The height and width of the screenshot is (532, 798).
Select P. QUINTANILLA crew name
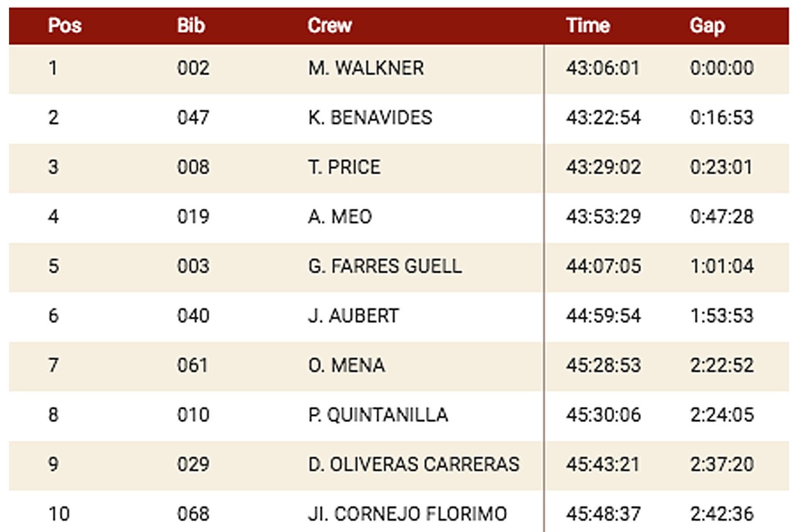click(x=378, y=415)
